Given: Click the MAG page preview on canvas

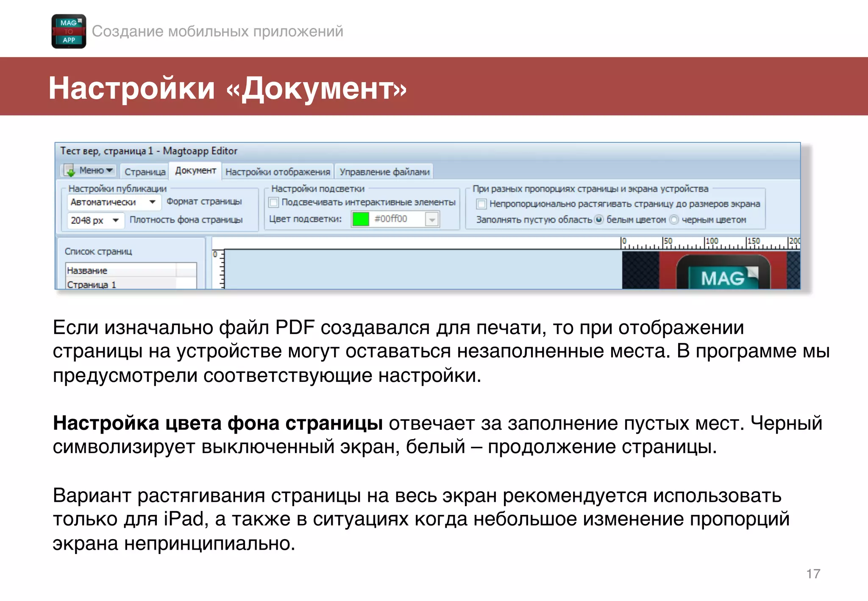Looking at the screenshot, I should tap(711, 270).
